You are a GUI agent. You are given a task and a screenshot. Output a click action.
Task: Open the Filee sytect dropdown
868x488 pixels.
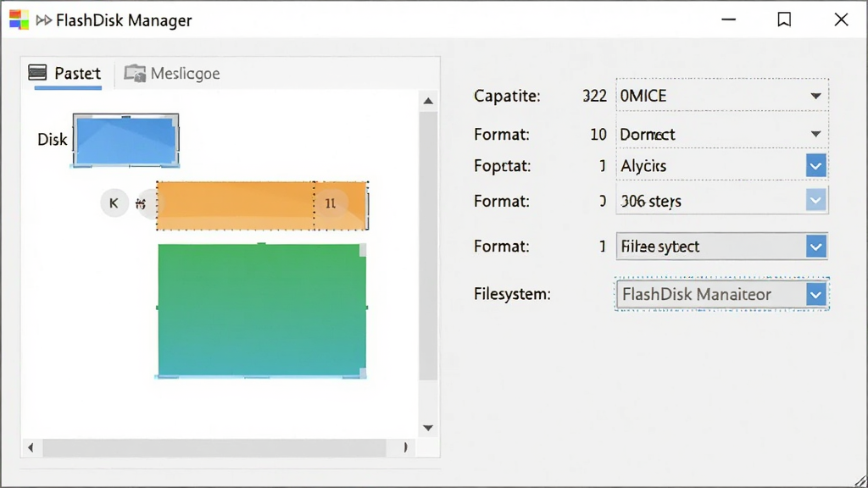722,247
